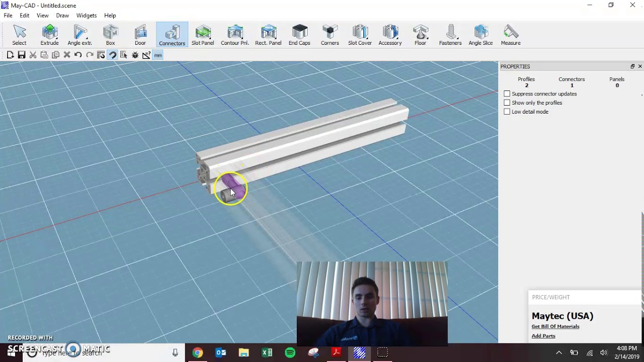Pick the Box tool
This screenshot has width=644, height=362.
coord(110,35)
